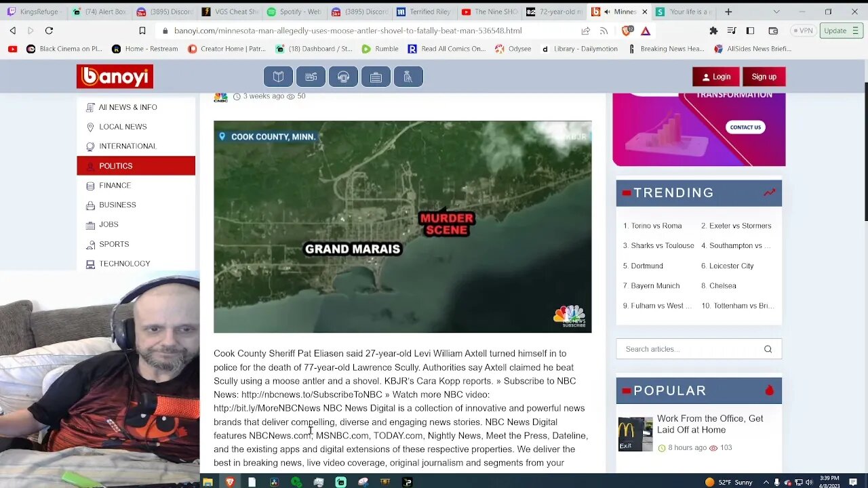
Task: Open the briefcase jobs icon in header
Action: coord(376,77)
